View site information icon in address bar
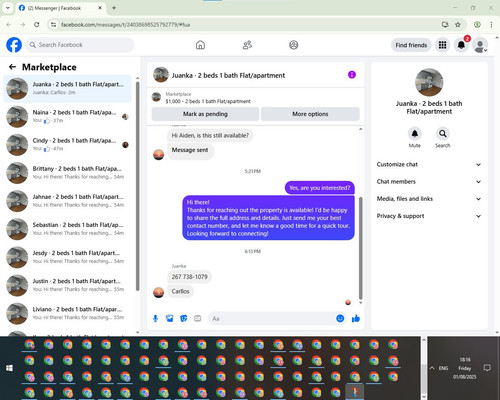Screen dimensions: 500x400 pyautogui.click(x=53, y=24)
